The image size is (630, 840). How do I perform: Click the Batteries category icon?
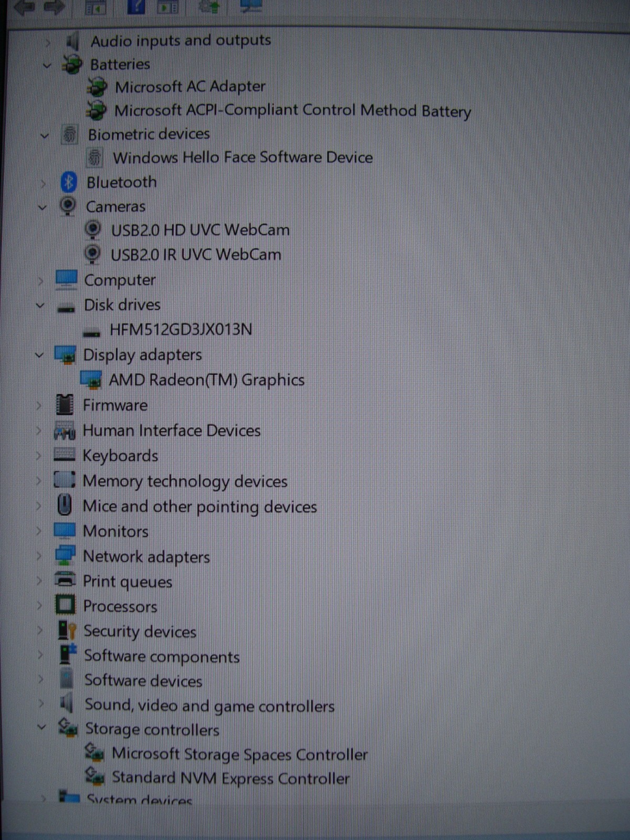coord(72,65)
